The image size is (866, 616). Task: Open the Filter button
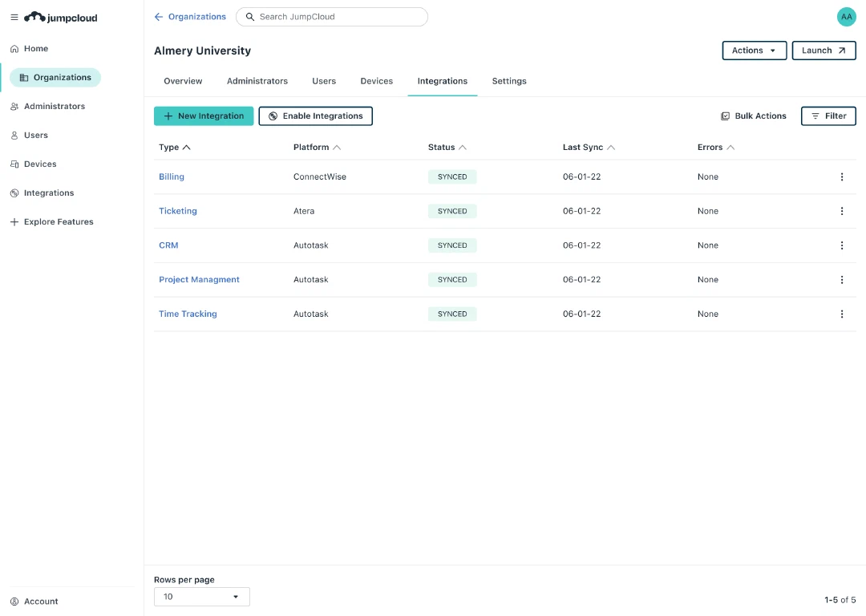pyautogui.click(x=828, y=116)
